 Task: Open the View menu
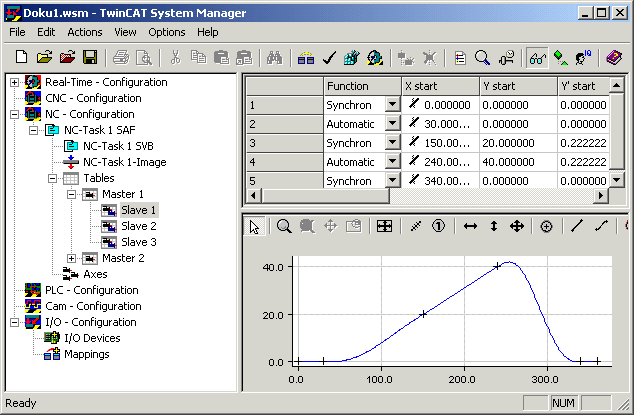pyautogui.click(x=125, y=32)
